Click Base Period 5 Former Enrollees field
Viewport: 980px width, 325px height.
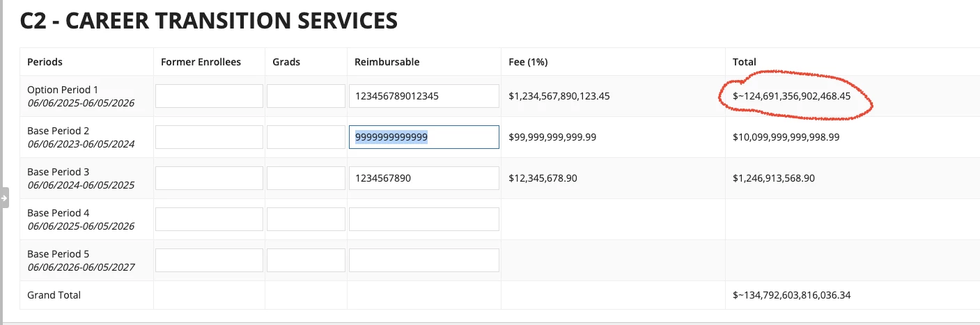click(x=209, y=260)
